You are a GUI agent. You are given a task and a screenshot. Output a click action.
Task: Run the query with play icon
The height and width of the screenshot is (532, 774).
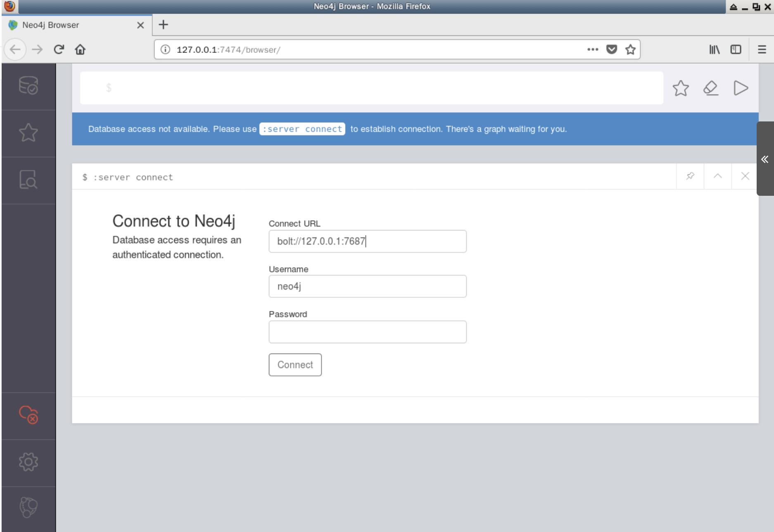click(741, 88)
